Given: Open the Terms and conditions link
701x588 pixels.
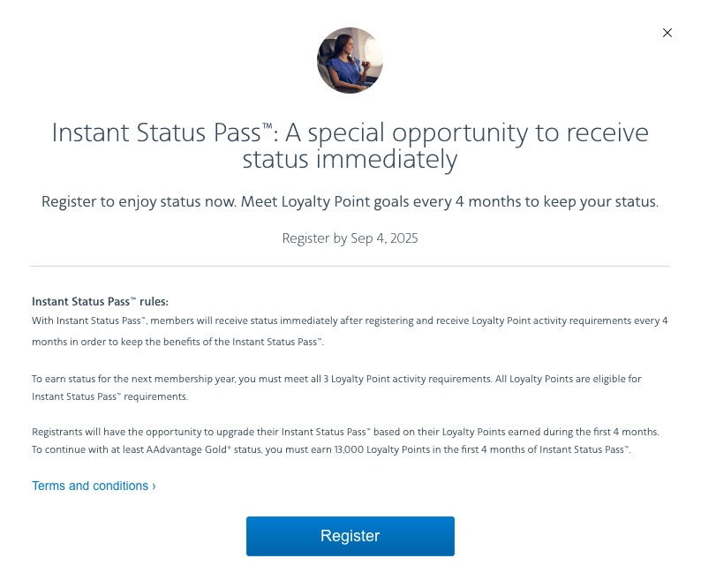Looking at the screenshot, I should tap(90, 486).
